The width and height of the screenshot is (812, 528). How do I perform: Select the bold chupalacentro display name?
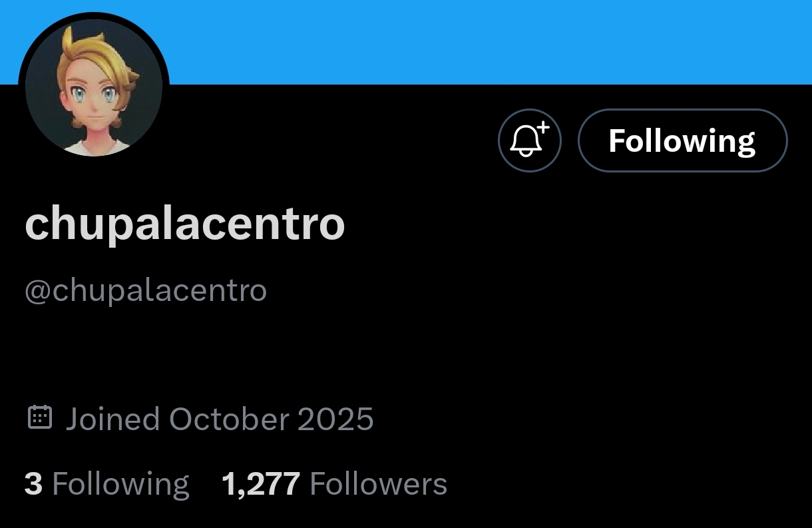point(185,225)
